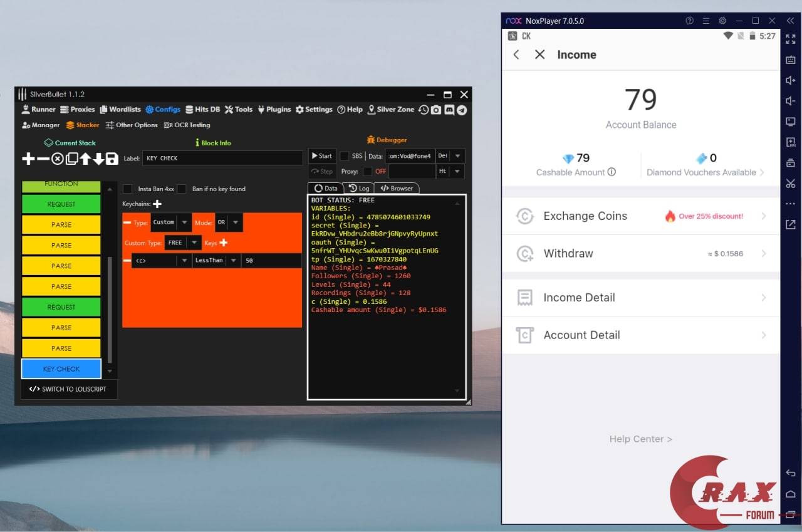This screenshot has width=802, height=532.
Task: Remove the selected block with the minus icon
Action: point(43,159)
